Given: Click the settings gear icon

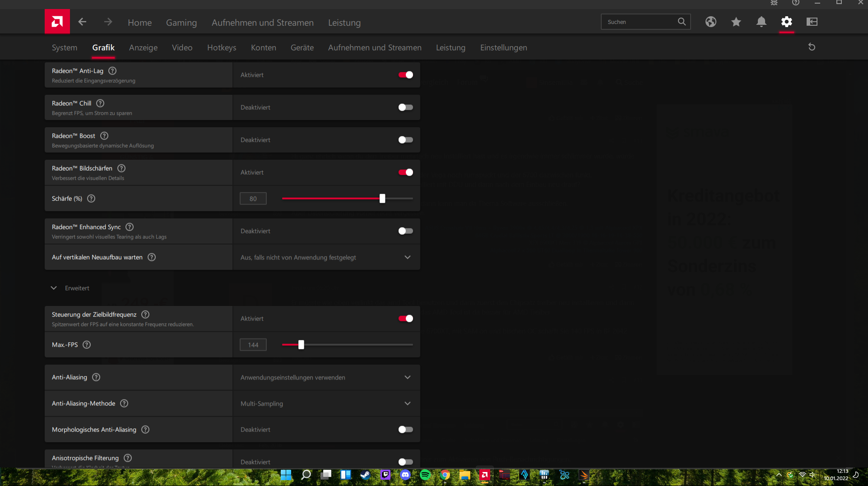Looking at the screenshot, I should click(x=787, y=22).
